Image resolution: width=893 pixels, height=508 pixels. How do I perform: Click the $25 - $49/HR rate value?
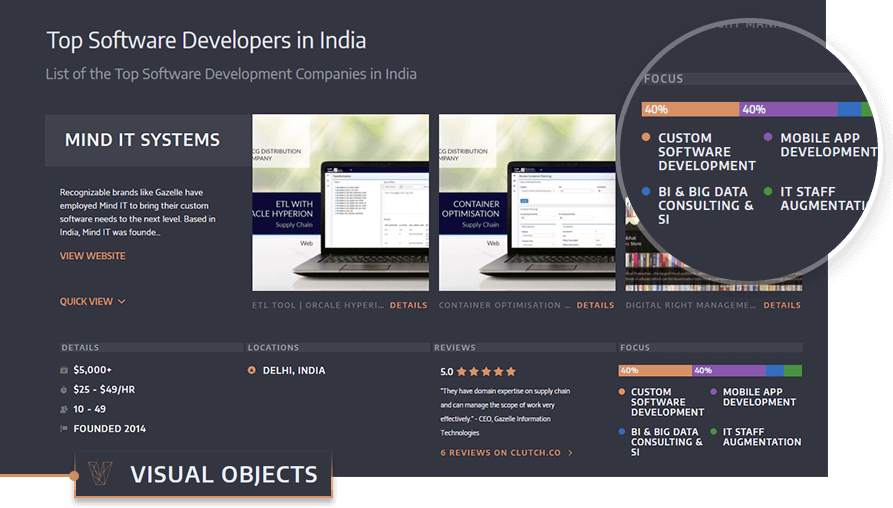104,390
